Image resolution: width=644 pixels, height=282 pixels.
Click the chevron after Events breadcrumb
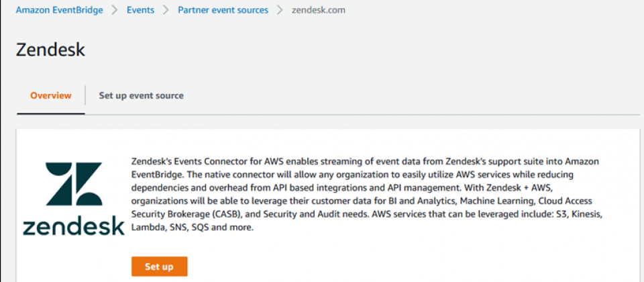tap(166, 10)
